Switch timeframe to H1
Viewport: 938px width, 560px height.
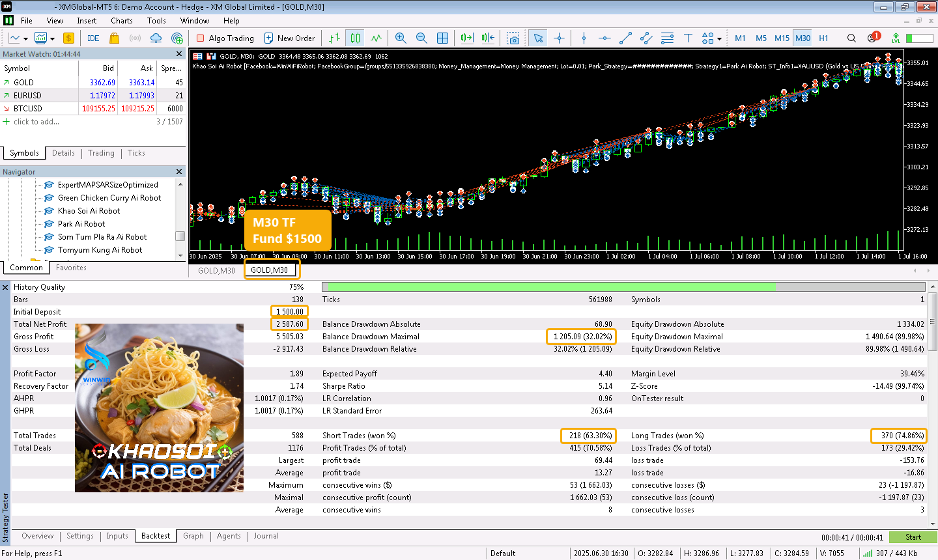point(823,38)
